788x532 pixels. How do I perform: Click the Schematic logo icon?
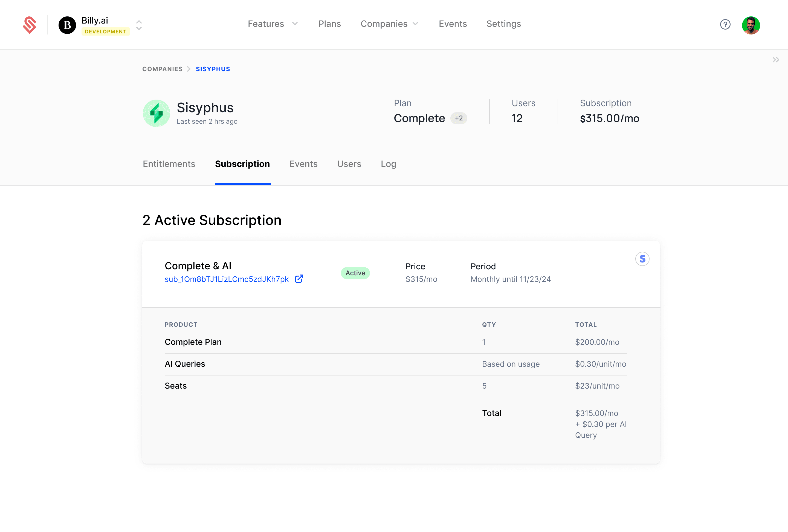(x=30, y=25)
